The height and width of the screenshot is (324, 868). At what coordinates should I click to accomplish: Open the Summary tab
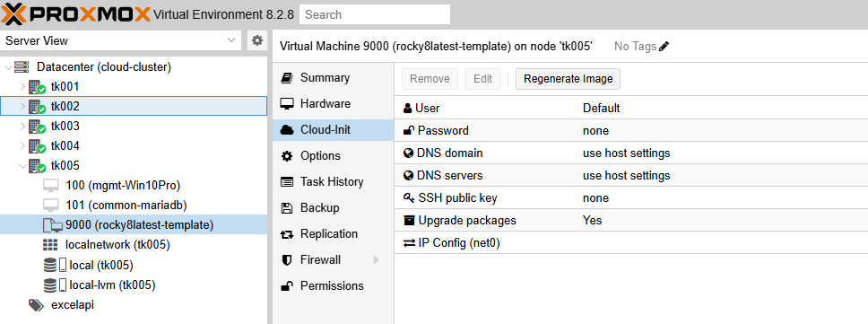(x=334, y=78)
